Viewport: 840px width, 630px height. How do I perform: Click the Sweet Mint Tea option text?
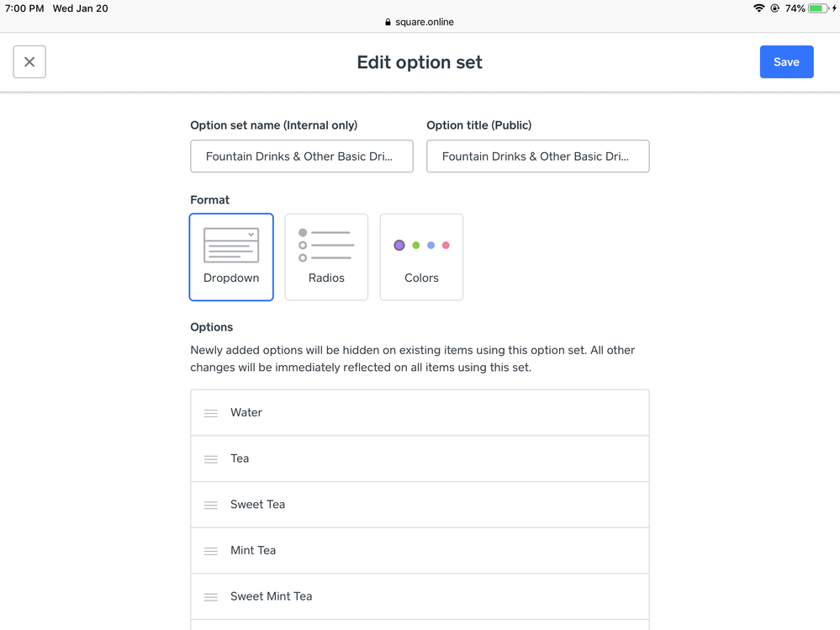point(271,596)
